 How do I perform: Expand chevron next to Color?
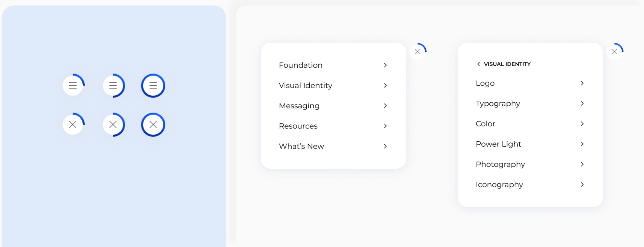point(582,124)
